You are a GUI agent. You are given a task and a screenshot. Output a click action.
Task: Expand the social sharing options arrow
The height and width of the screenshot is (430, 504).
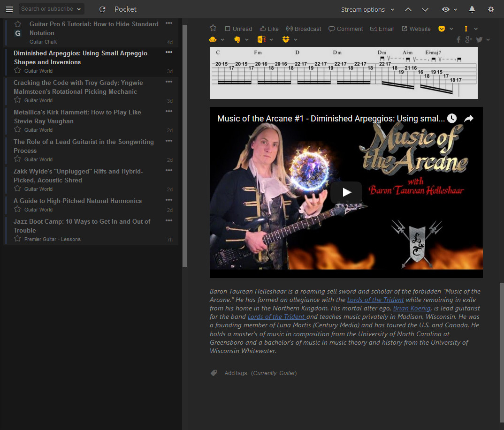click(x=488, y=40)
